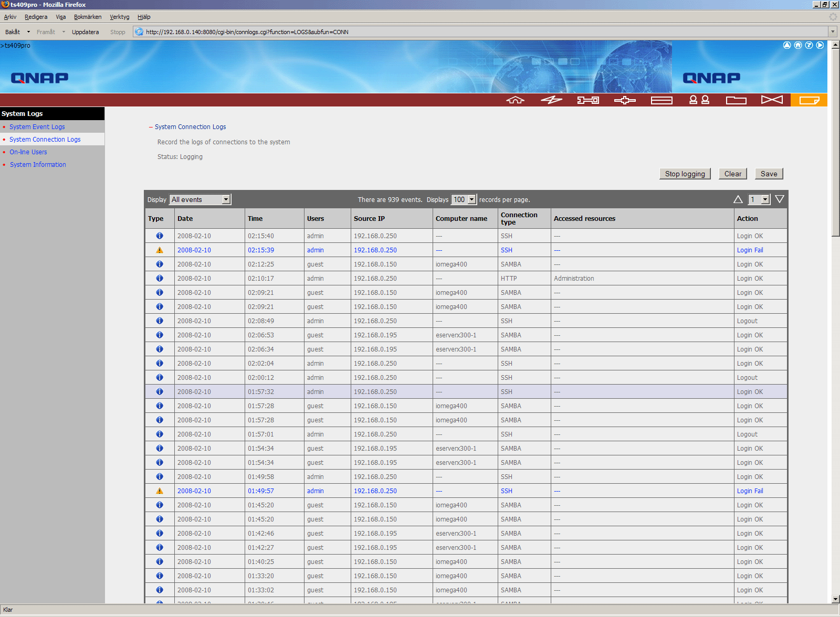
Task: Click the info icon on row 01:57:32
Action: (x=160, y=392)
